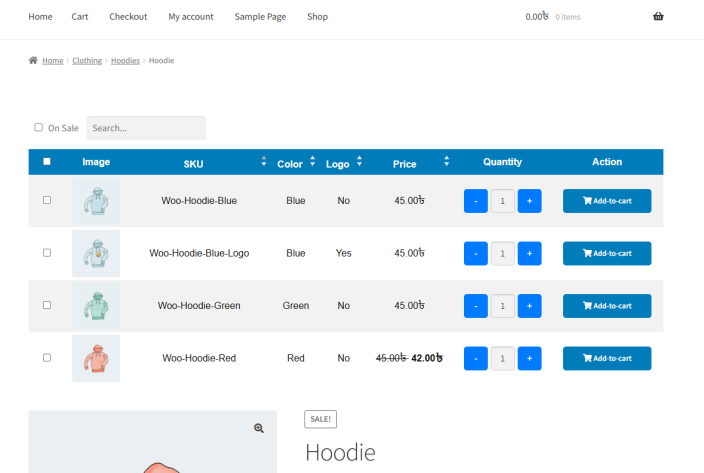Sort table by Price column arrows
The height and width of the screenshot is (473, 704).
(x=447, y=162)
